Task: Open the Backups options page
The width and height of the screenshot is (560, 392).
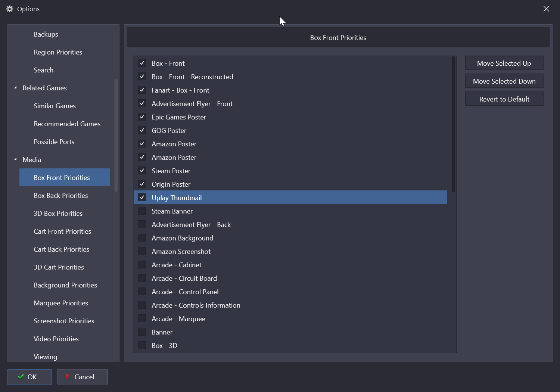Action: [46, 34]
